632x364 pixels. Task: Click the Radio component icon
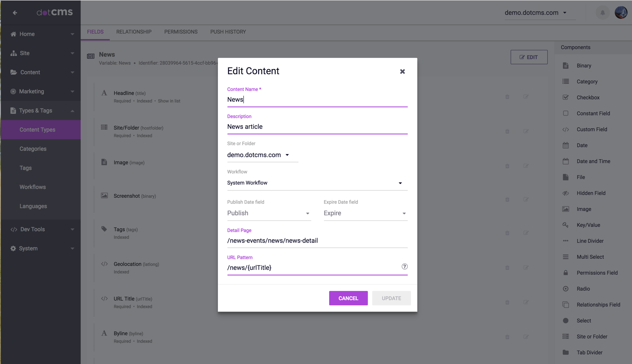pyautogui.click(x=565, y=289)
